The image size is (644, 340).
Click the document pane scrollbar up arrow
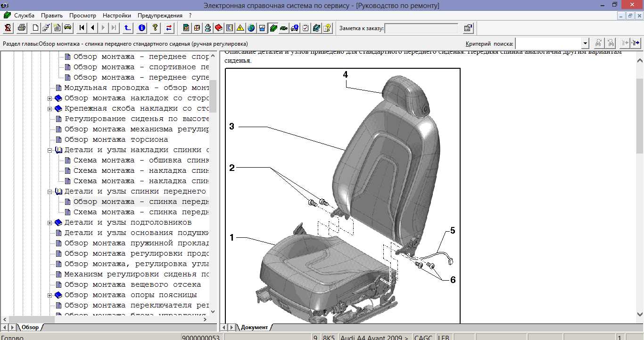640,60
